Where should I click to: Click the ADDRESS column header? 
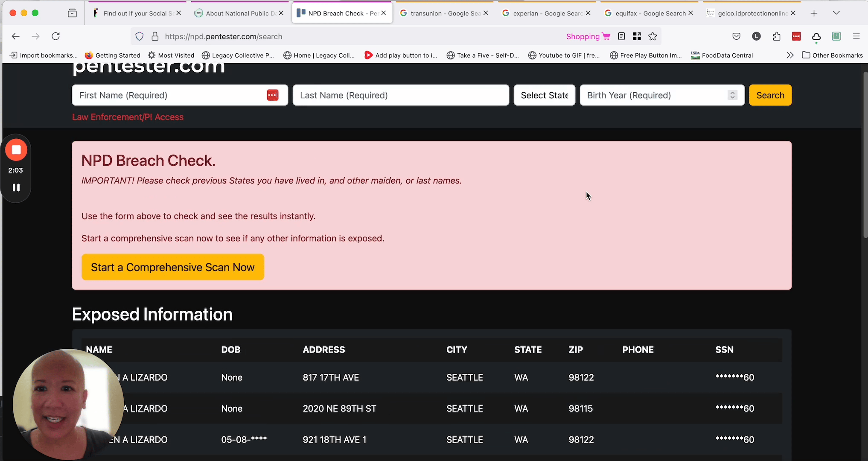[324, 350]
